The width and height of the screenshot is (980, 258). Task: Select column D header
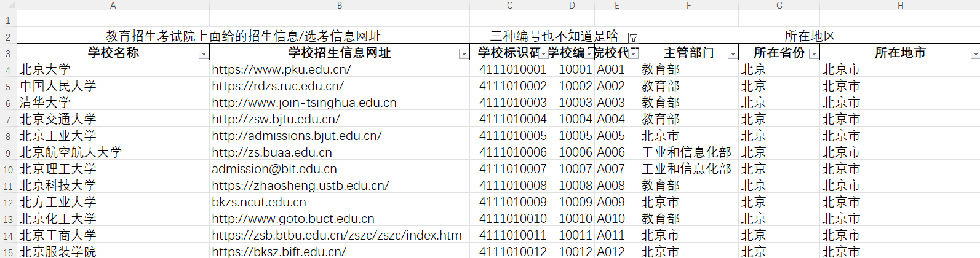(572, 5)
